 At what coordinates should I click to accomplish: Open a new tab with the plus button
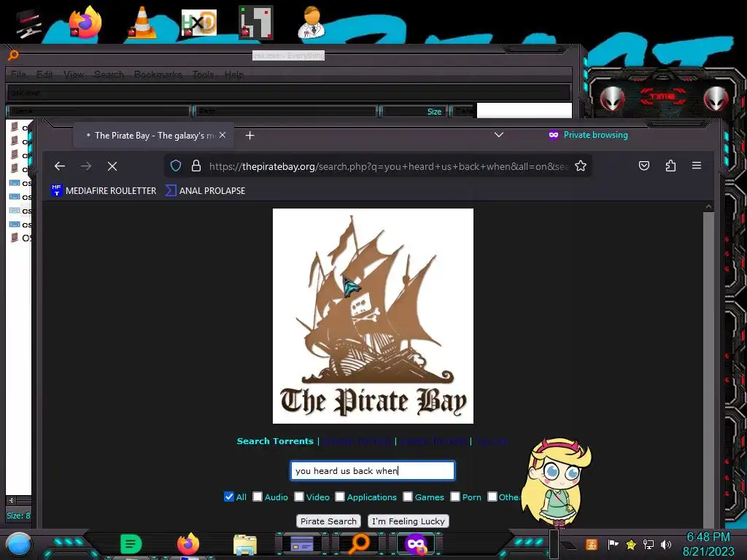point(249,136)
